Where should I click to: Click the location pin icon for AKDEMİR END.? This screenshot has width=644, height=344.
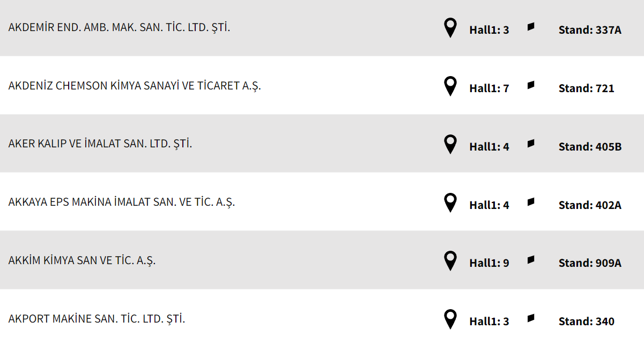(x=450, y=27)
